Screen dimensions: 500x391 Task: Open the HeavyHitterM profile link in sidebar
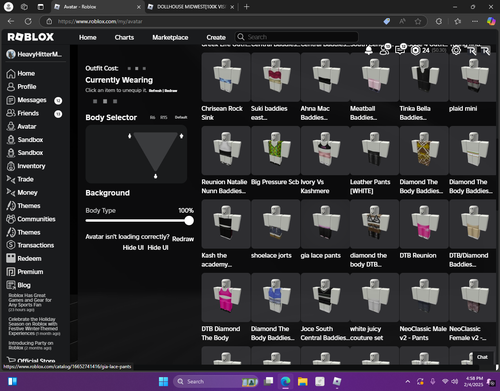coord(34,54)
